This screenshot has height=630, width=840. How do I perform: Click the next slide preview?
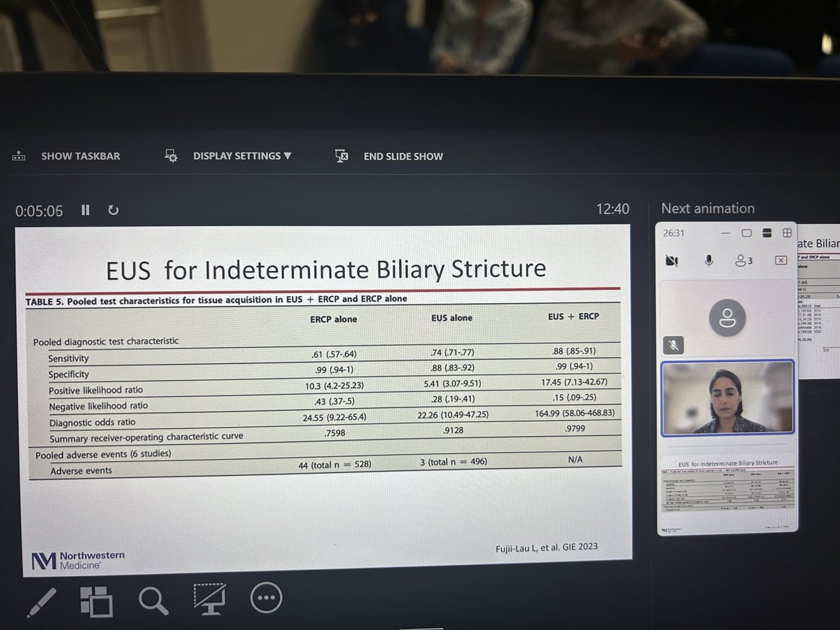click(818, 301)
